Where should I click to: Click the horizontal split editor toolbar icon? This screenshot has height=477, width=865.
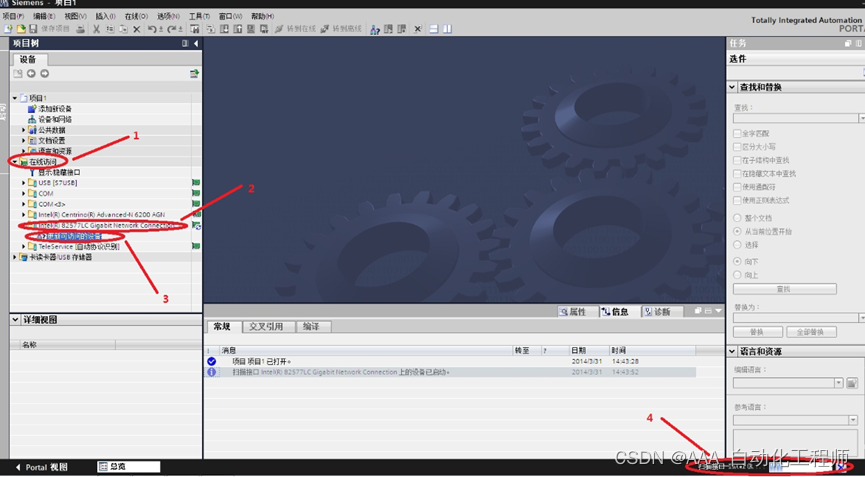click(x=434, y=29)
